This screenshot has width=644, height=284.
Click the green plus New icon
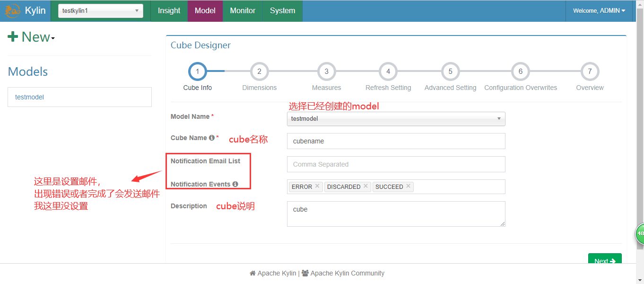(x=13, y=36)
